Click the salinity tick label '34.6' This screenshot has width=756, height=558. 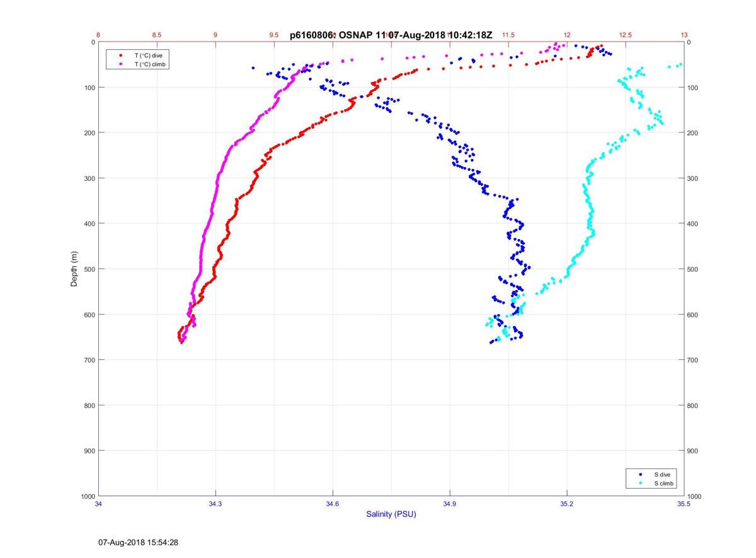coord(333,504)
